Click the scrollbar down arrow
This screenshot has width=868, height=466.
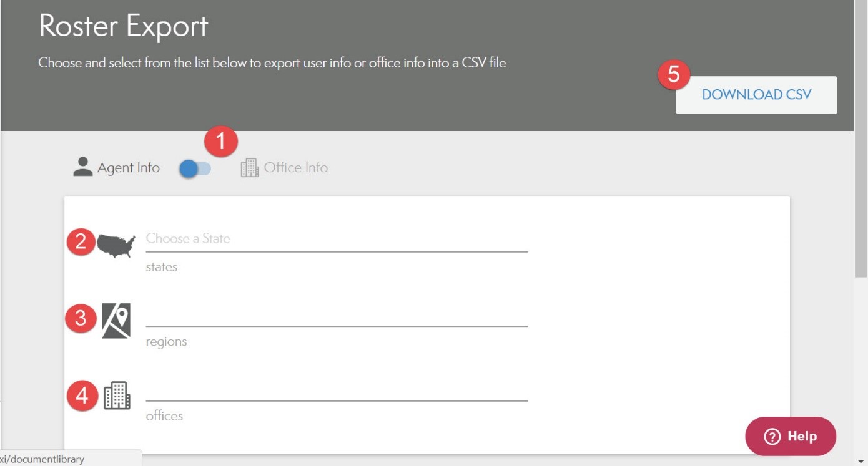(x=861, y=461)
